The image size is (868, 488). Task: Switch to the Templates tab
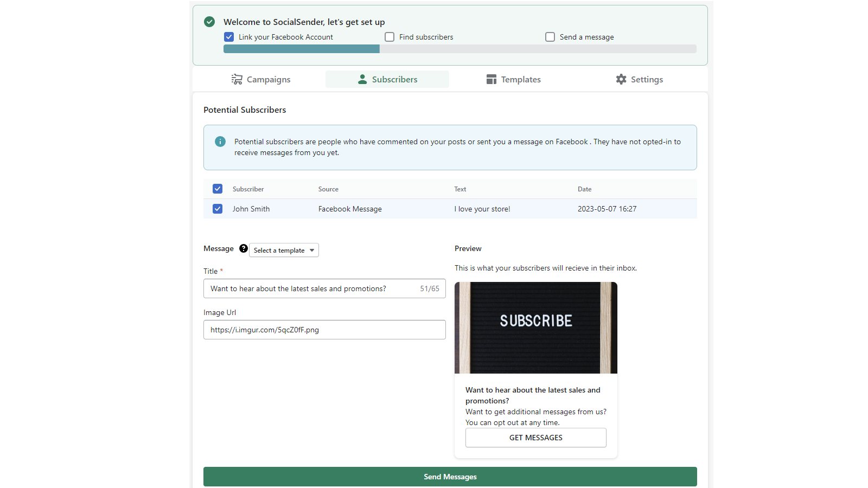coord(513,79)
